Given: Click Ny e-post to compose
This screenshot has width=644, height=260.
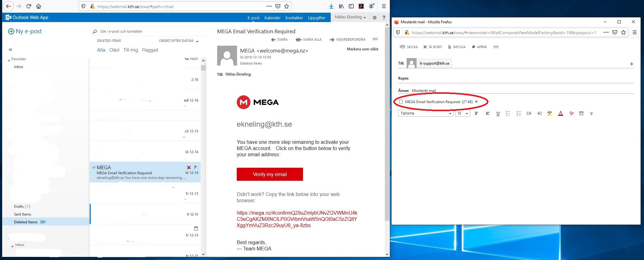Looking at the screenshot, I should click(x=25, y=31).
